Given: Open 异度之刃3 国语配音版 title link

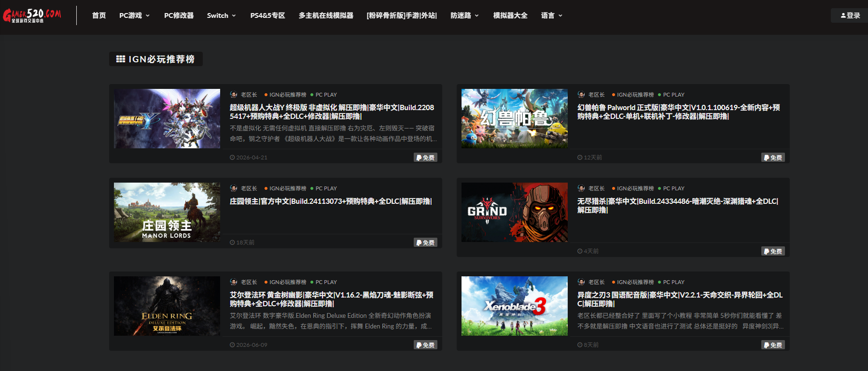Looking at the screenshot, I should [680, 299].
